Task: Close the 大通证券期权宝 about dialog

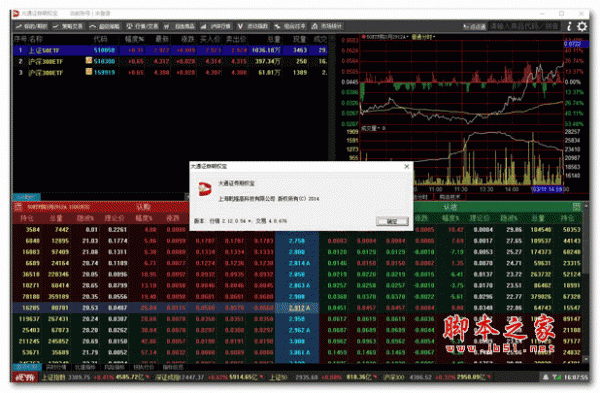Action: [407, 166]
